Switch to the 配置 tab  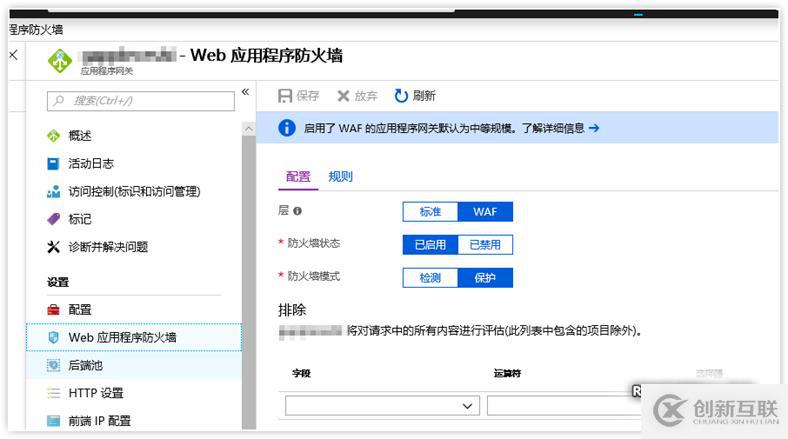(x=298, y=176)
